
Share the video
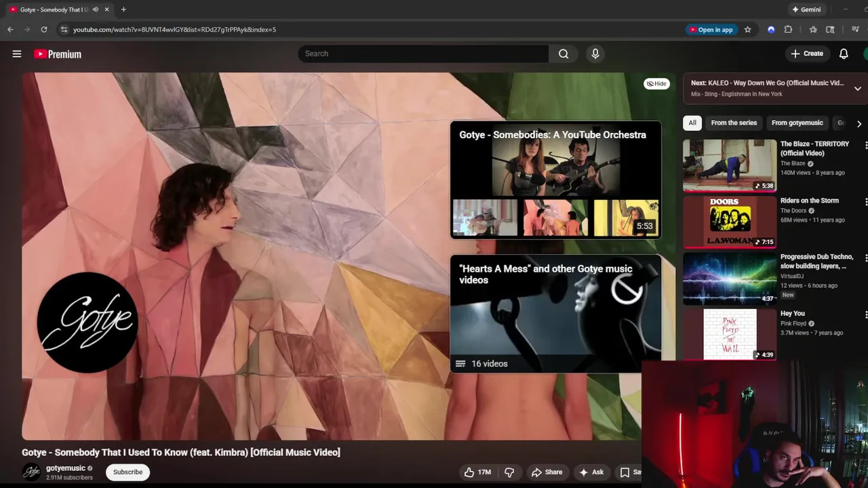point(547,472)
